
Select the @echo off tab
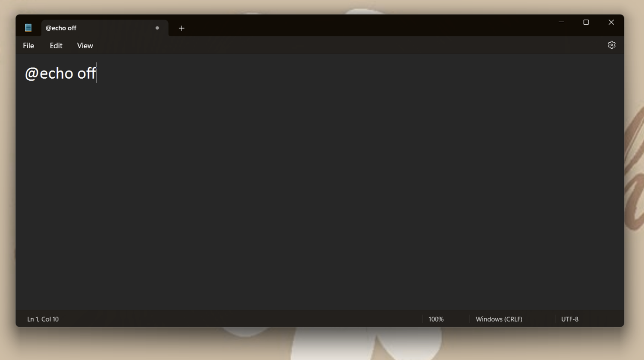pyautogui.click(x=85, y=28)
